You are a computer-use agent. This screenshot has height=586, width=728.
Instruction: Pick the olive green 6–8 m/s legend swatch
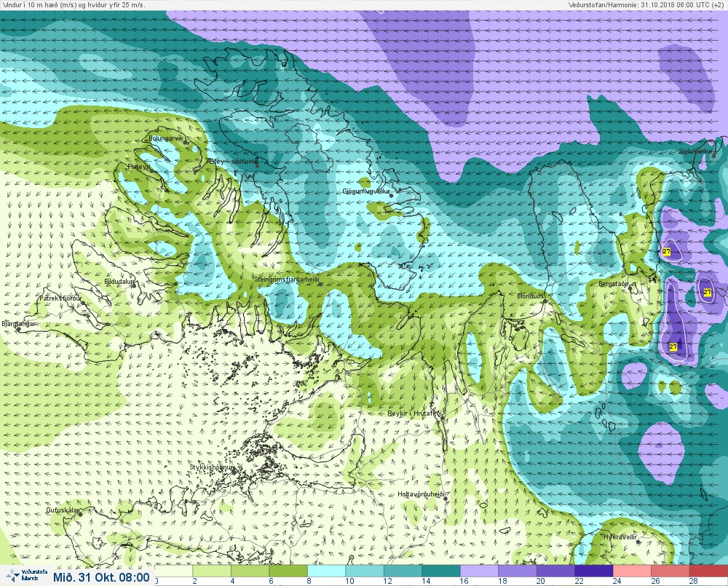click(288, 571)
